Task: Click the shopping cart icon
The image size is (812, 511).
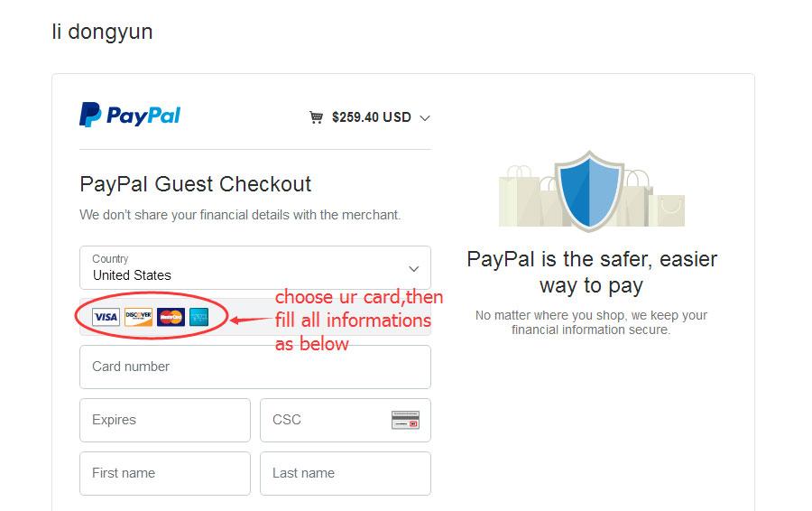Action: point(316,117)
